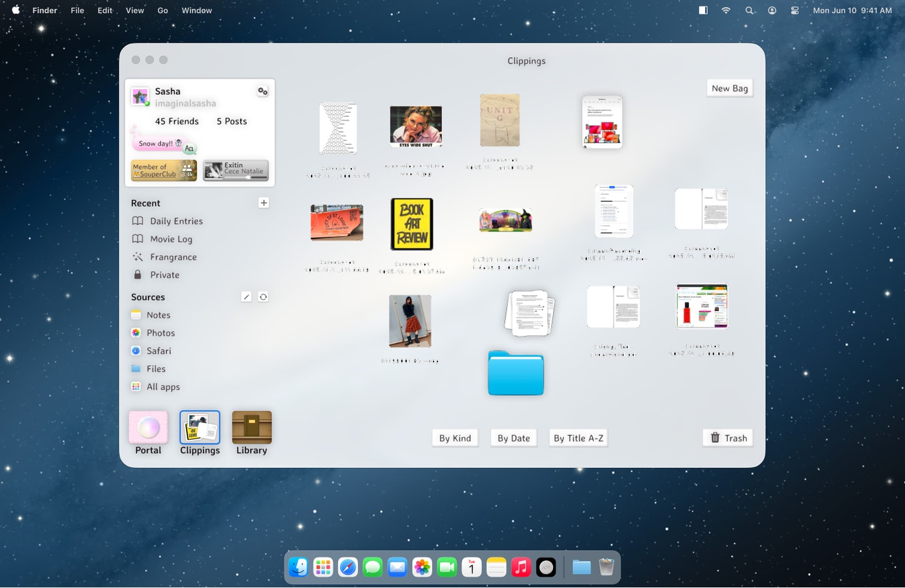Select the orange dumpster photo clipping
The height and width of the screenshot is (588, 905).
pos(337,222)
